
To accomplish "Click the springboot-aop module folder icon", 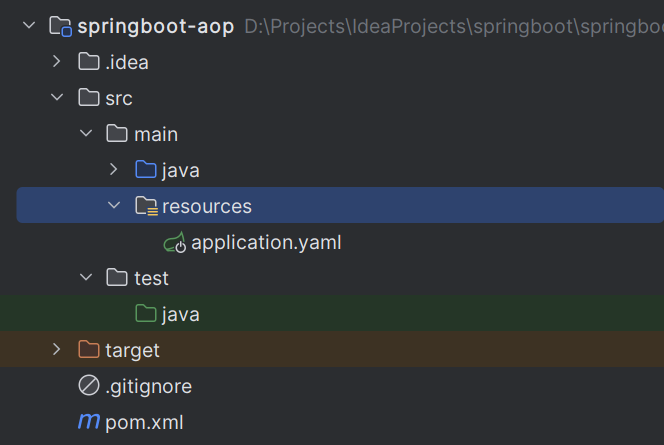I will 61,26.
